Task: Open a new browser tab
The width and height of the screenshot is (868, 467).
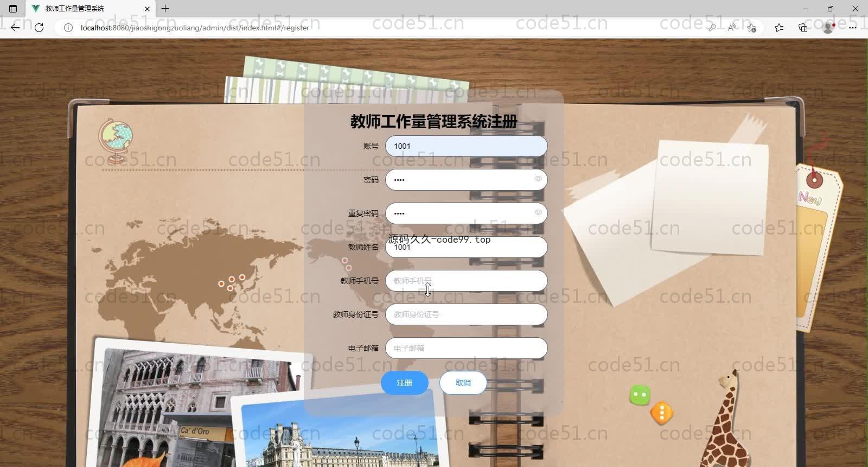Action: [x=165, y=9]
